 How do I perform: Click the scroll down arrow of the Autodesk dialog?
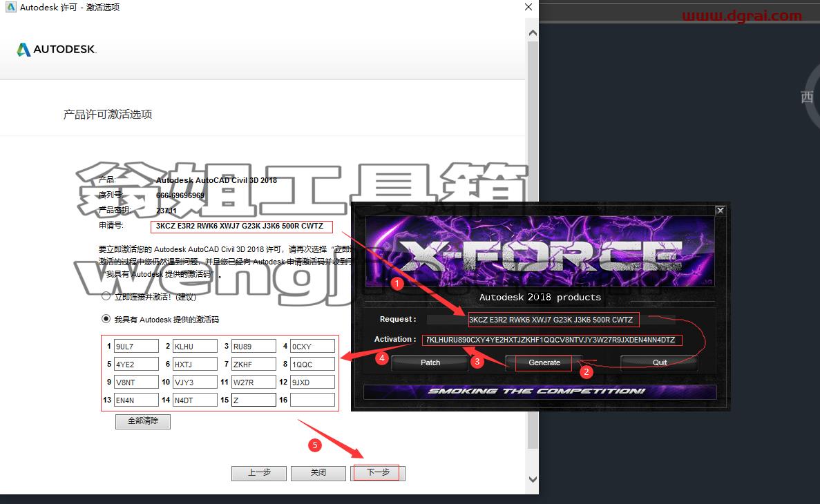pyautogui.click(x=533, y=479)
